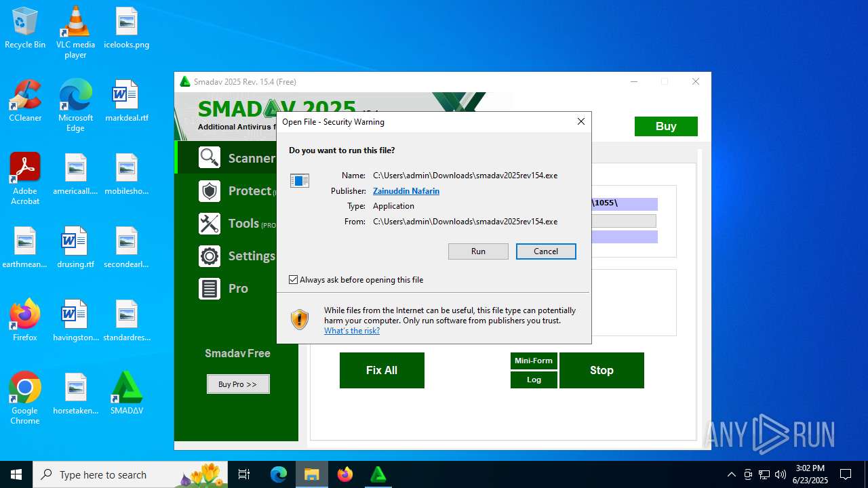The height and width of the screenshot is (488, 868).
Task: Click the application file icon in dialog
Action: pos(300,180)
